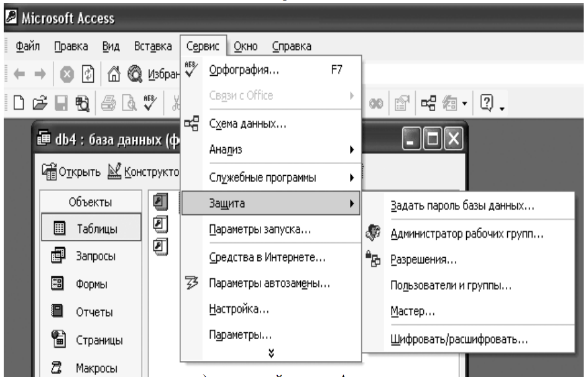
Task: Click the Search the Web icon
Action: click(135, 74)
